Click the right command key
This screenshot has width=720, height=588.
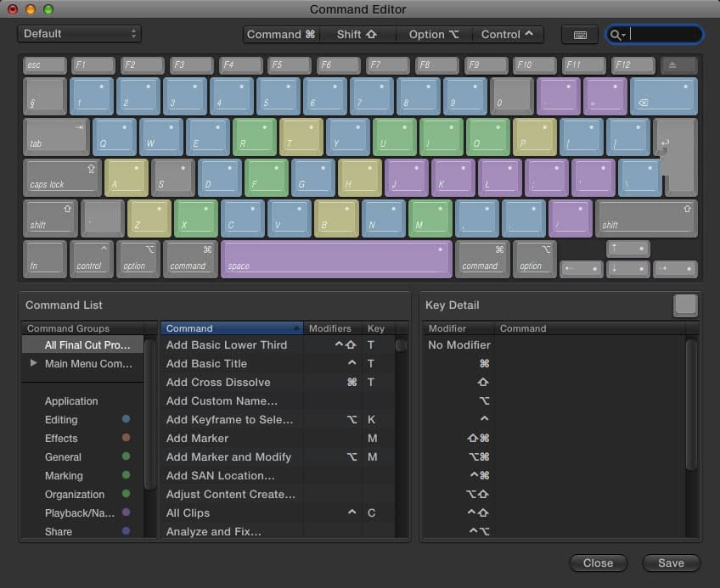(482, 260)
